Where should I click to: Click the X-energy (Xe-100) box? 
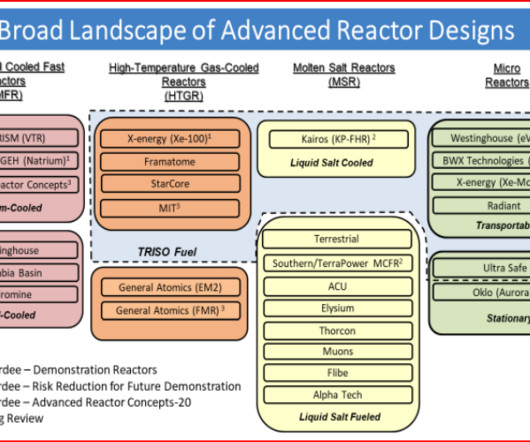pyautogui.click(x=170, y=139)
